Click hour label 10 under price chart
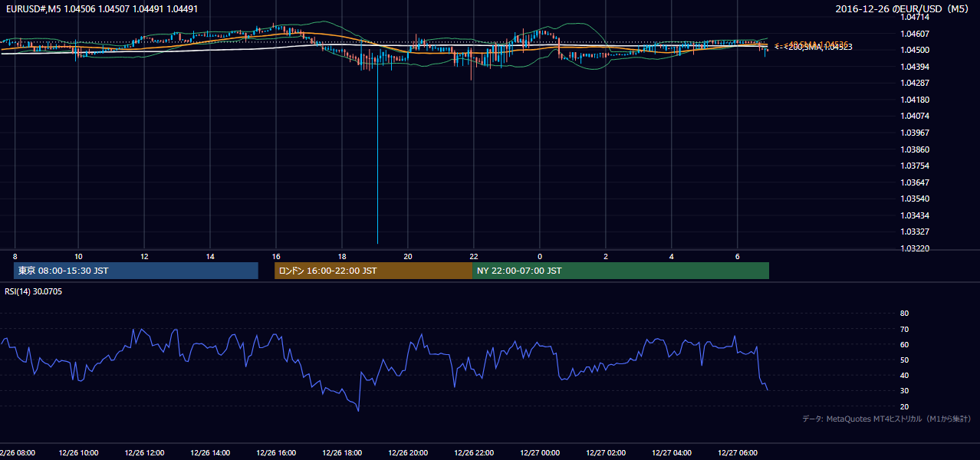 (x=78, y=255)
